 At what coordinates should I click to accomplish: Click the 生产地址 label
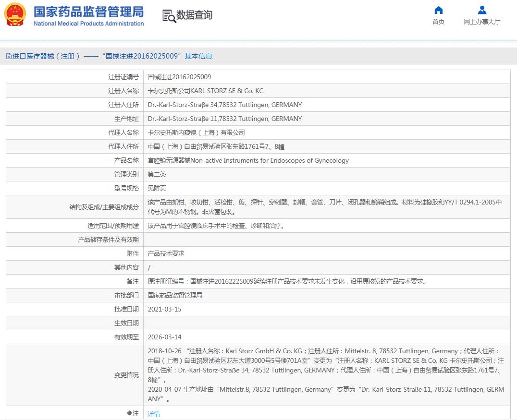tap(127, 119)
